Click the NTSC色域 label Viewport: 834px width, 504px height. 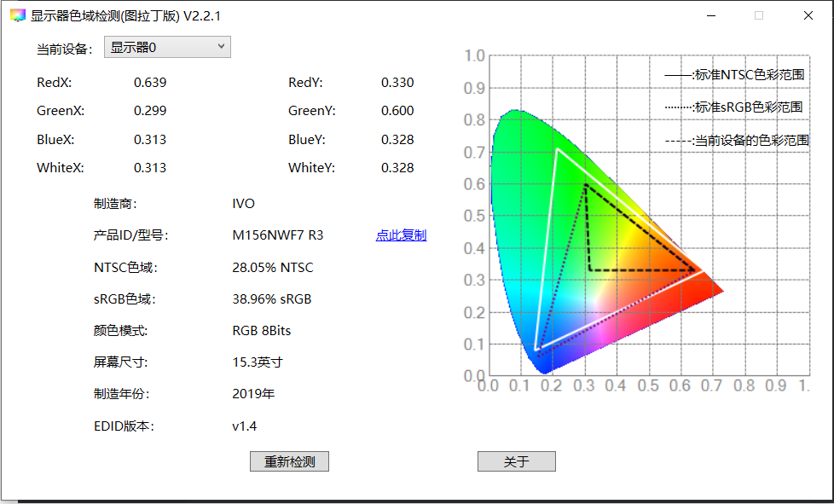pos(125,267)
